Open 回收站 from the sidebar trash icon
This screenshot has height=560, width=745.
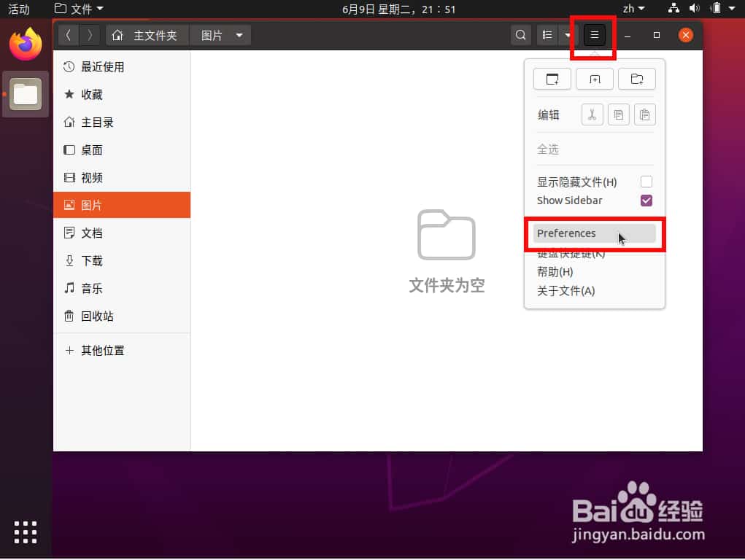(92, 316)
